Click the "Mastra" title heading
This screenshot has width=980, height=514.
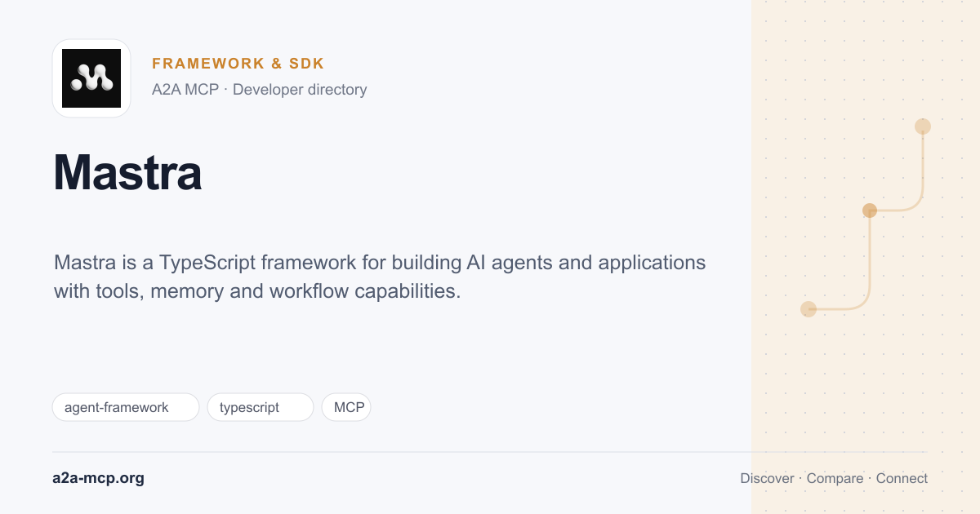tap(127, 172)
